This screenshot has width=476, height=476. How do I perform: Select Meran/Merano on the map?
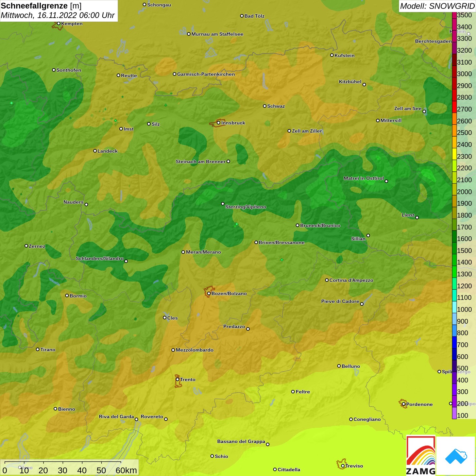point(203,252)
